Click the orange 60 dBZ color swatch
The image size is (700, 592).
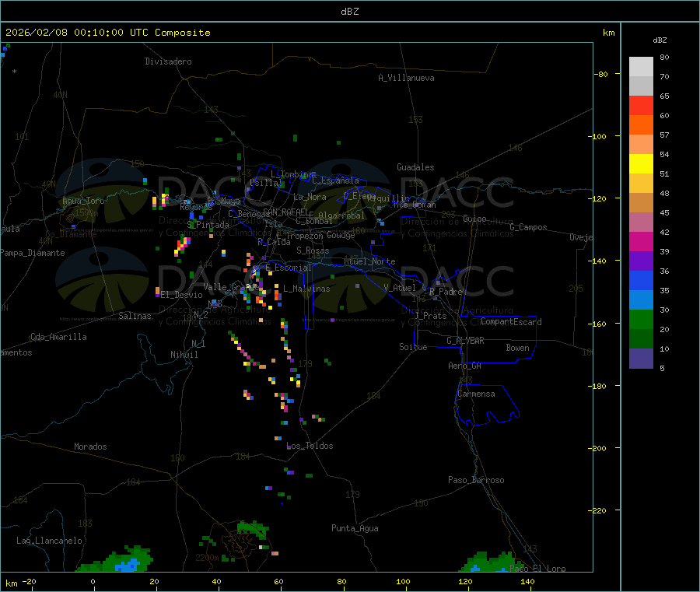pos(641,125)
